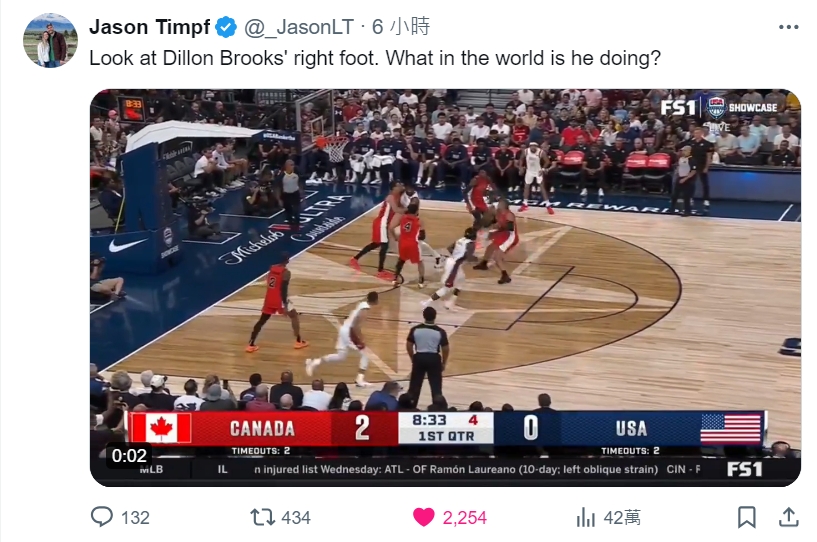Click the 42萬 views count
This screenshot has width=817, height=542.
(x=622, y=518)
